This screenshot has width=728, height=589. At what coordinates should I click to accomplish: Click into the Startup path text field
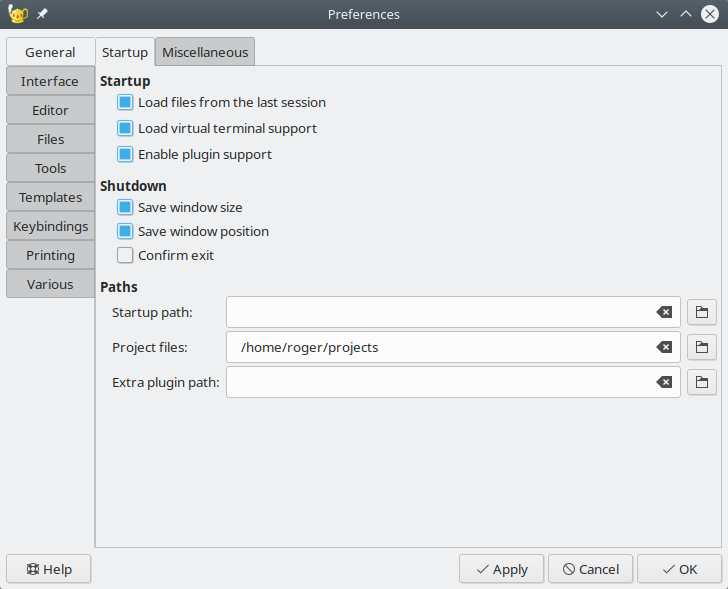pyautogui.click(x=440, y=312)
